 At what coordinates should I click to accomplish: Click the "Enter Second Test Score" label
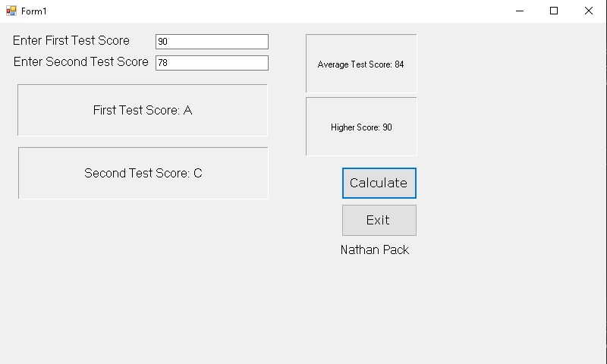pyautogui.click(x=81, y=62)
